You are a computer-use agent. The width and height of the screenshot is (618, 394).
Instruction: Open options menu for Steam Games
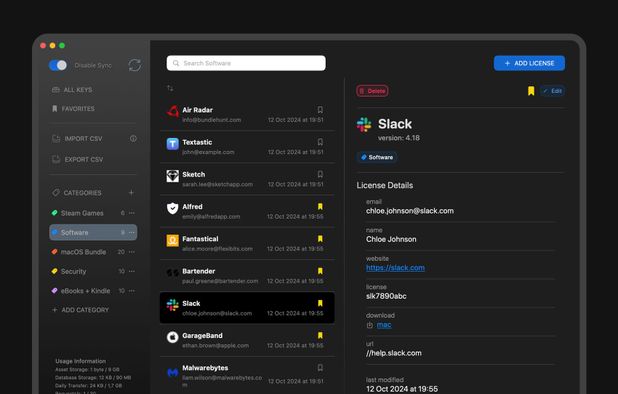coord(132,213)
